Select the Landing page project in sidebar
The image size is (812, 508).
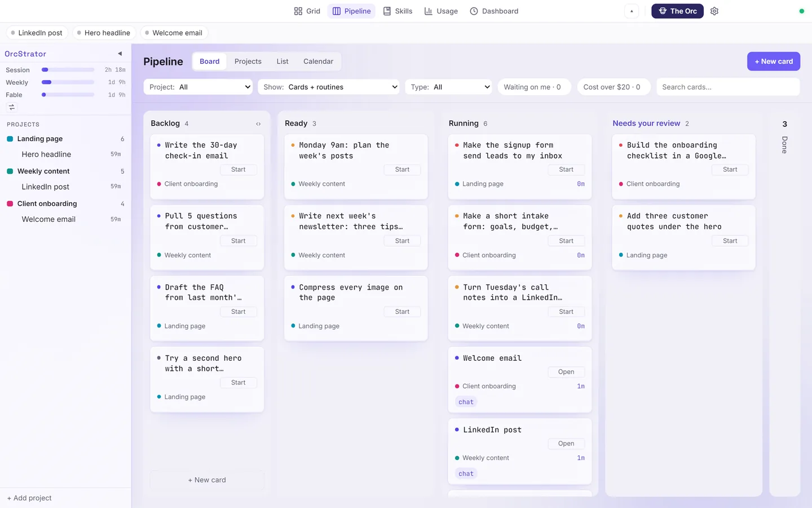(65, 139)
